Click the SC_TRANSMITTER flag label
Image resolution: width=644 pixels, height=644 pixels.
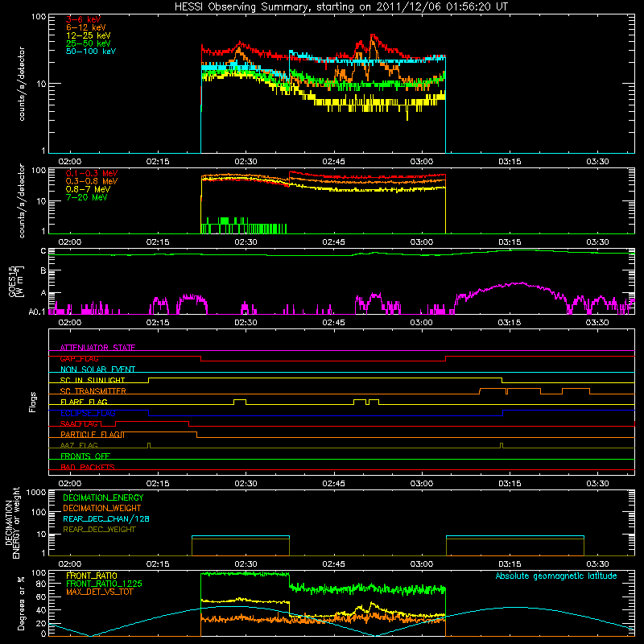[93, 391]
